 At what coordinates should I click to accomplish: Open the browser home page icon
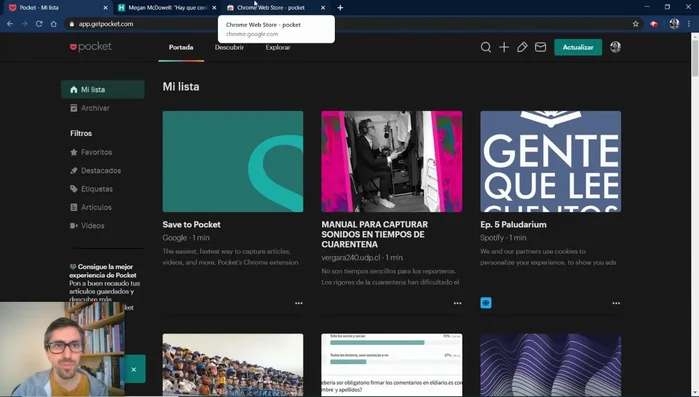coord(53,24)
